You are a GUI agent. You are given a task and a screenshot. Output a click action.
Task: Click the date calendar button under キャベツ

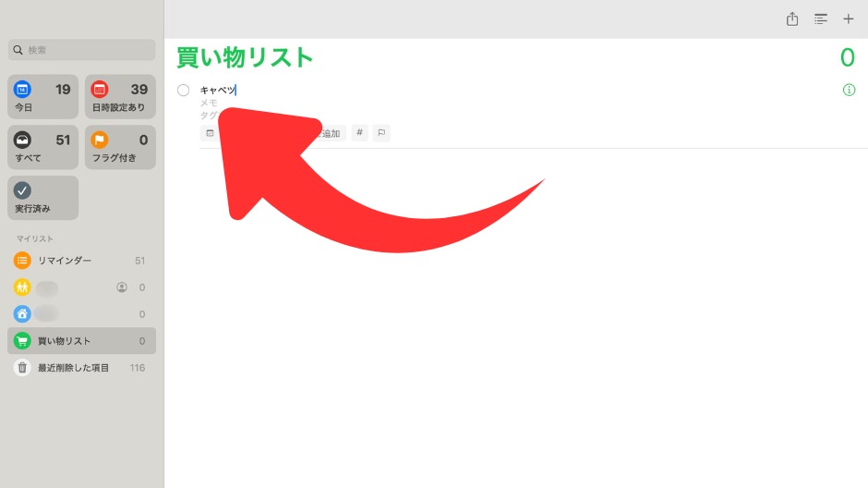click(x=210, y=133)
